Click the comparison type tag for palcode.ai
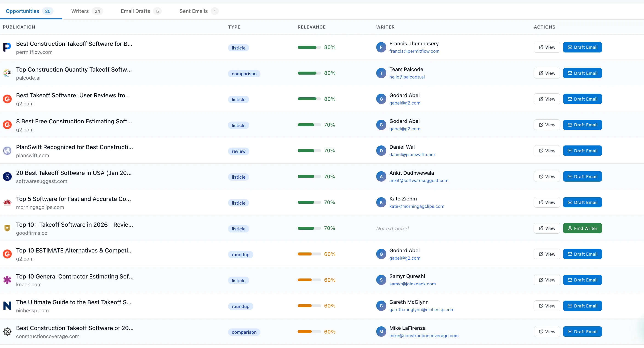 [244, 74]
